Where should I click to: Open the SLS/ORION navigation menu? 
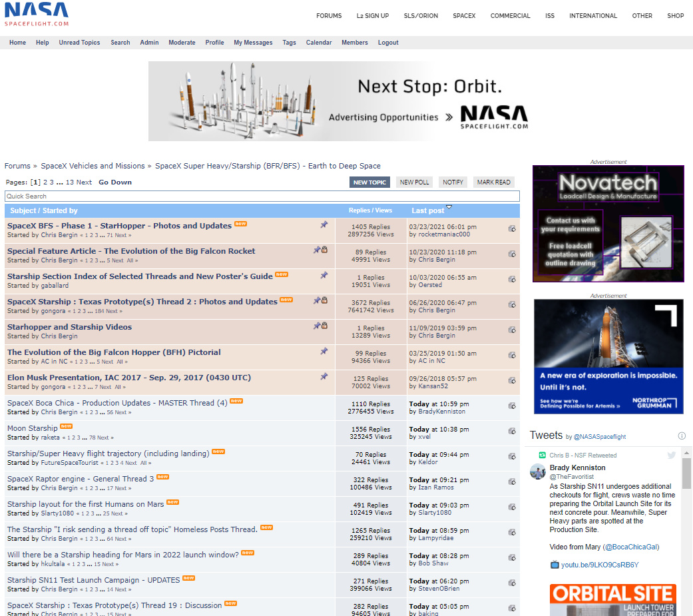pyautogui.click(x=421, y=15)
